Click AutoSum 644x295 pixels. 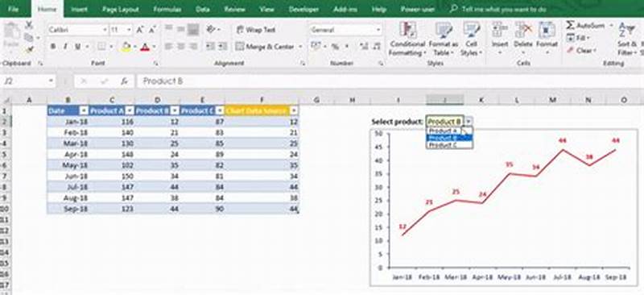click(585, 26)
